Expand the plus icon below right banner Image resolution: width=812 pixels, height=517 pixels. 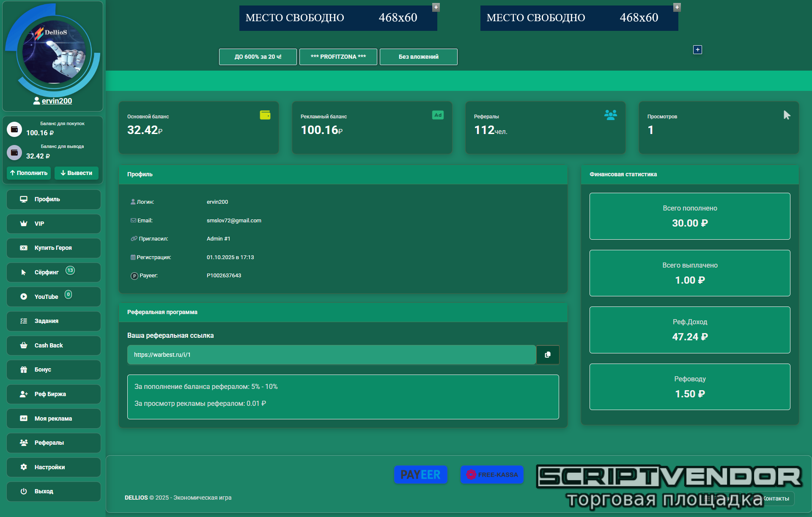click(x=697, y=50)
